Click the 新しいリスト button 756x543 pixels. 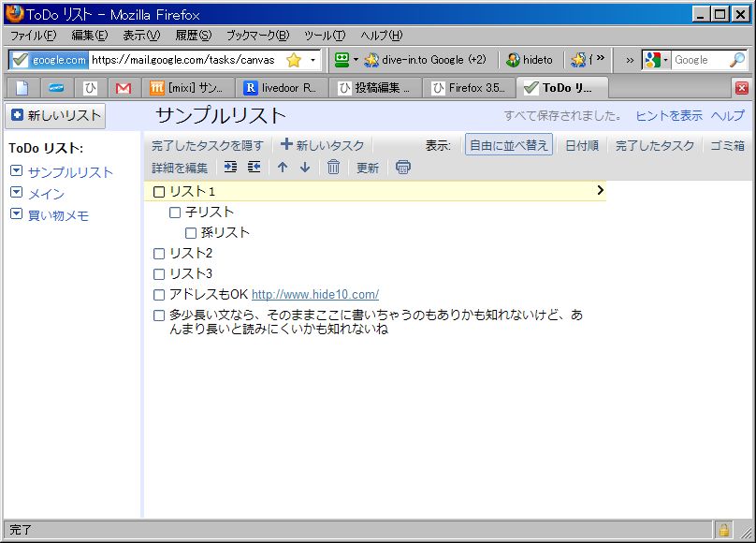(x=55, y=116)
